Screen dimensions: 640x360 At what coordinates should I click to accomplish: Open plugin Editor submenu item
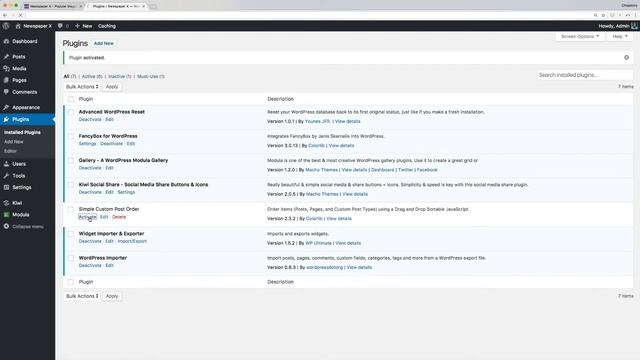(10, 151)
